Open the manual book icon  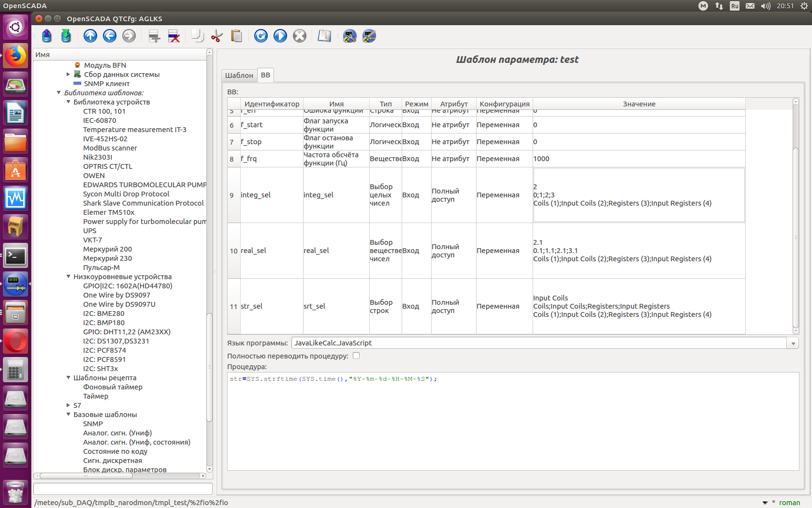(324, 36)
